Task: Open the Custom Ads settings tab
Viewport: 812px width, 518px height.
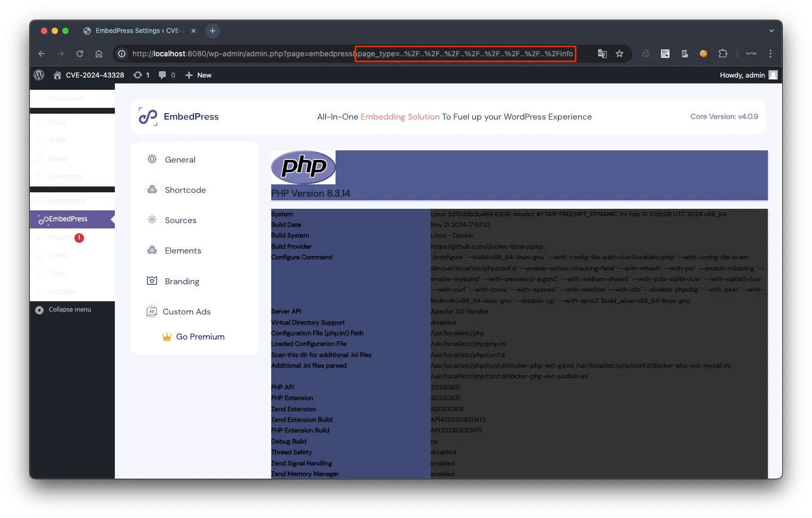Action: click(179, 312)
